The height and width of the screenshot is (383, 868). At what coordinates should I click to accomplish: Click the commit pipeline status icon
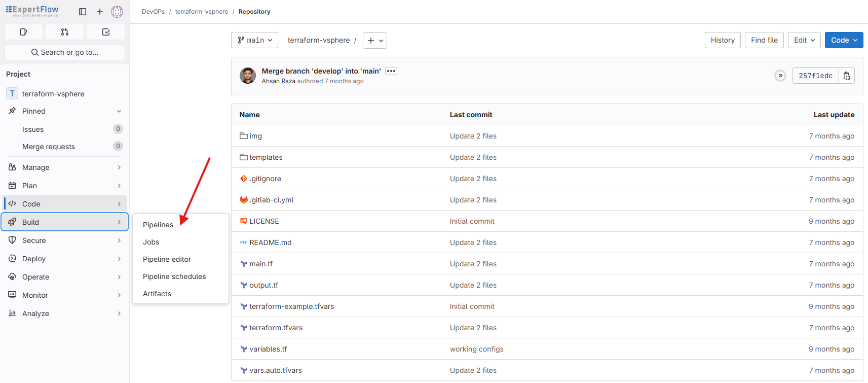click(x=780, y=76)
